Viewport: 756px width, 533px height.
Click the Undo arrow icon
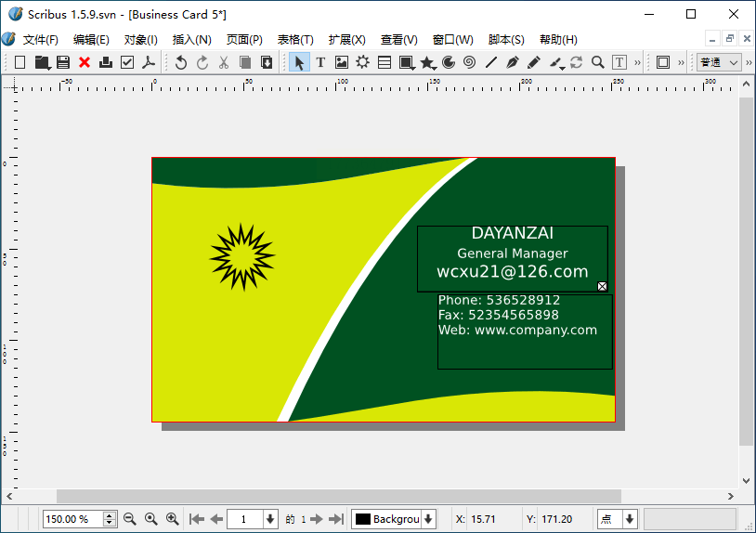click(181, 62)
